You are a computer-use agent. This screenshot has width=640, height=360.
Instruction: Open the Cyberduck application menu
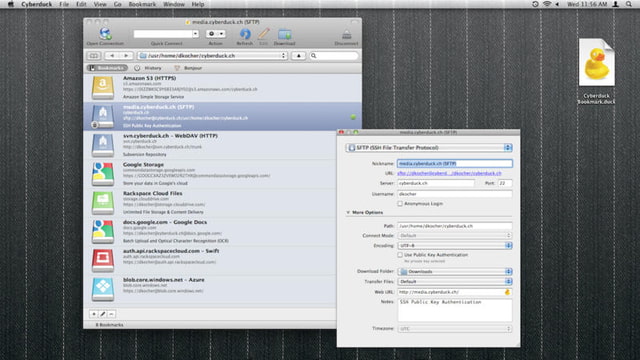tap(37, 4)
